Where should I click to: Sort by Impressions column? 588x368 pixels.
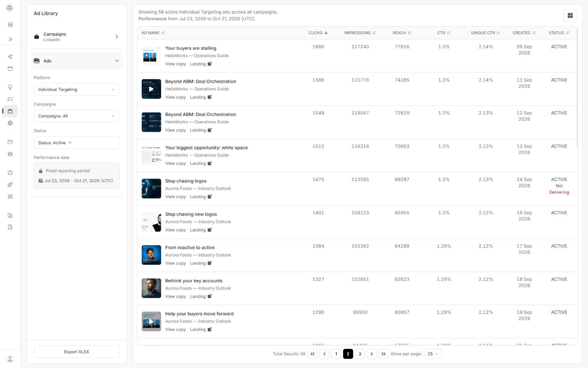[x=360, y=33]
